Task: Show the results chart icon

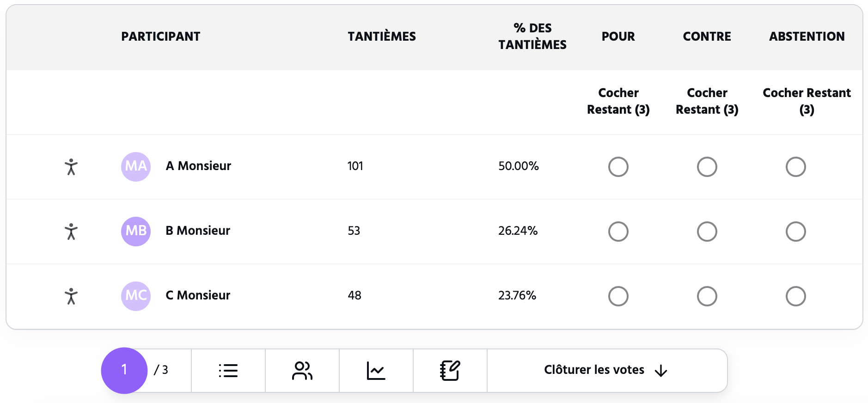Action: (x=376, y=371)
